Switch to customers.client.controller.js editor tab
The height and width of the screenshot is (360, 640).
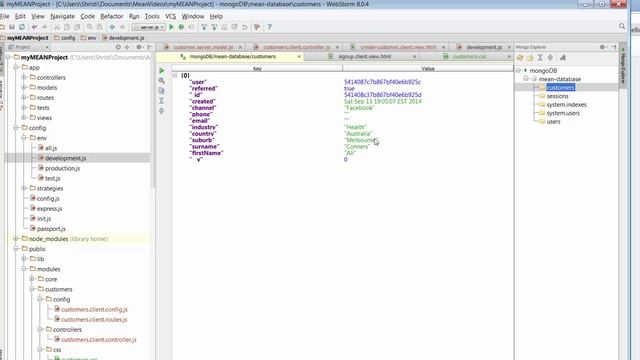(296, 47)
